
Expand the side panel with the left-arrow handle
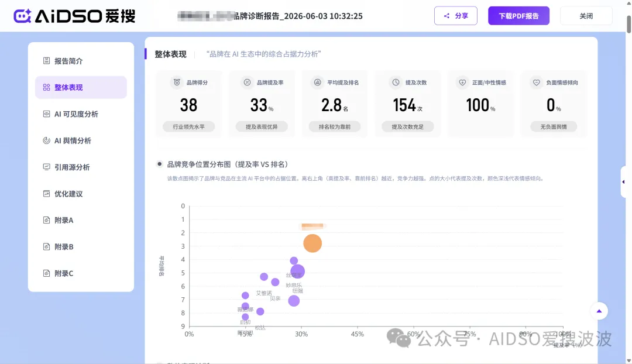point(624,182)
